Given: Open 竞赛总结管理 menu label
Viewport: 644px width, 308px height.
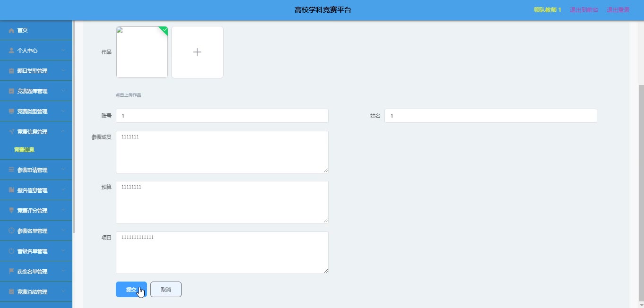Looking at the screenshot, I should 32,292.
